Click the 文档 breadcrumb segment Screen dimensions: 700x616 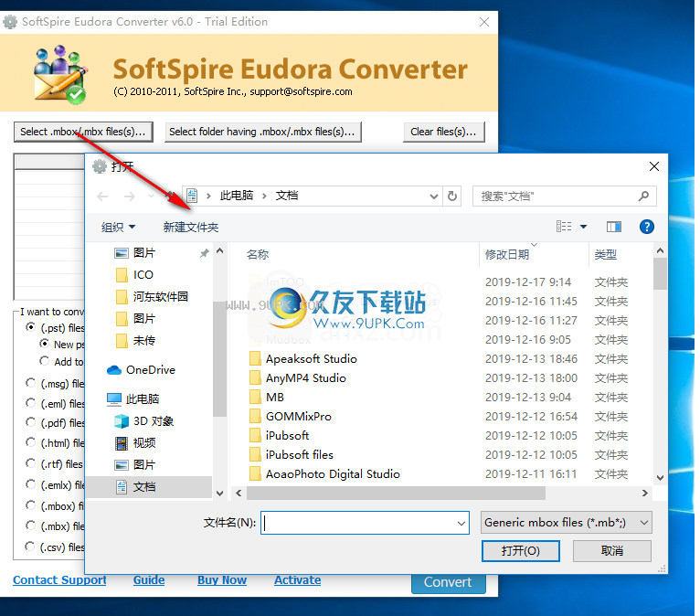click(x=287, y=196)
